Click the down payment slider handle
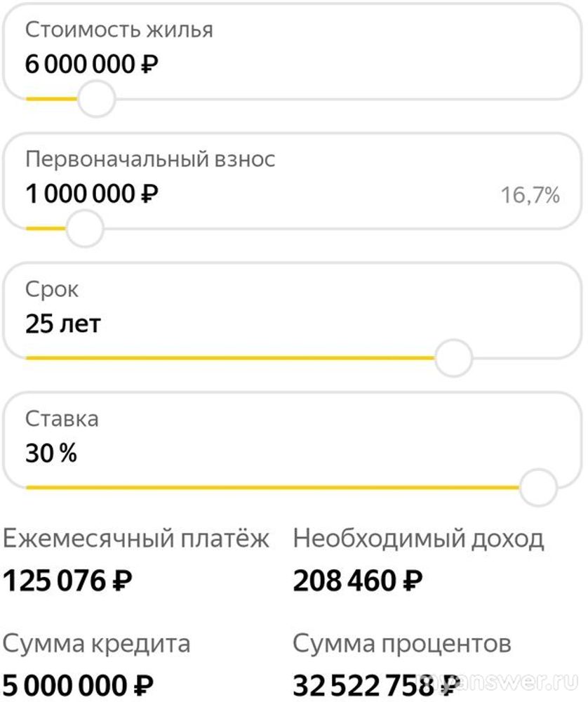Screen dimensions: 588x702 (x=85, y=229)
